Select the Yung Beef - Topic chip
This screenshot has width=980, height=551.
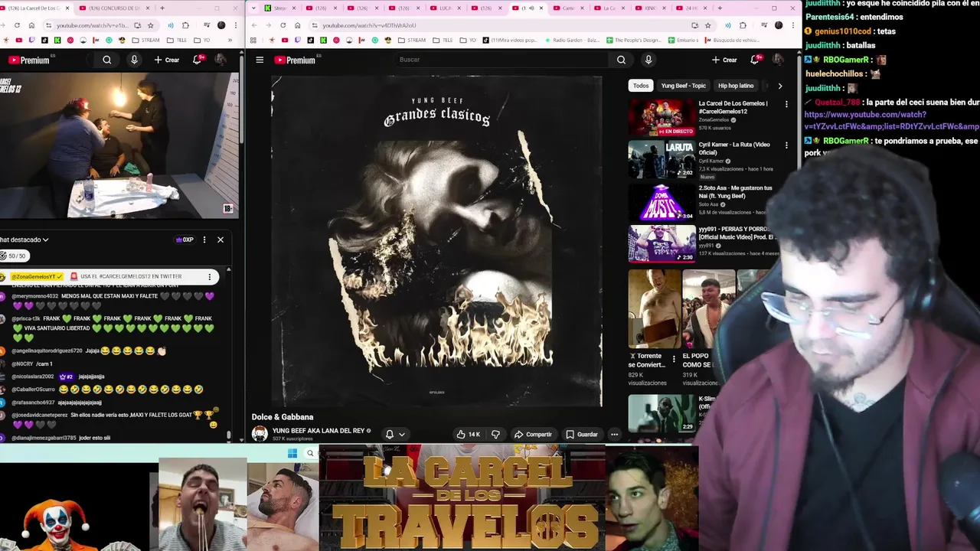684,86
